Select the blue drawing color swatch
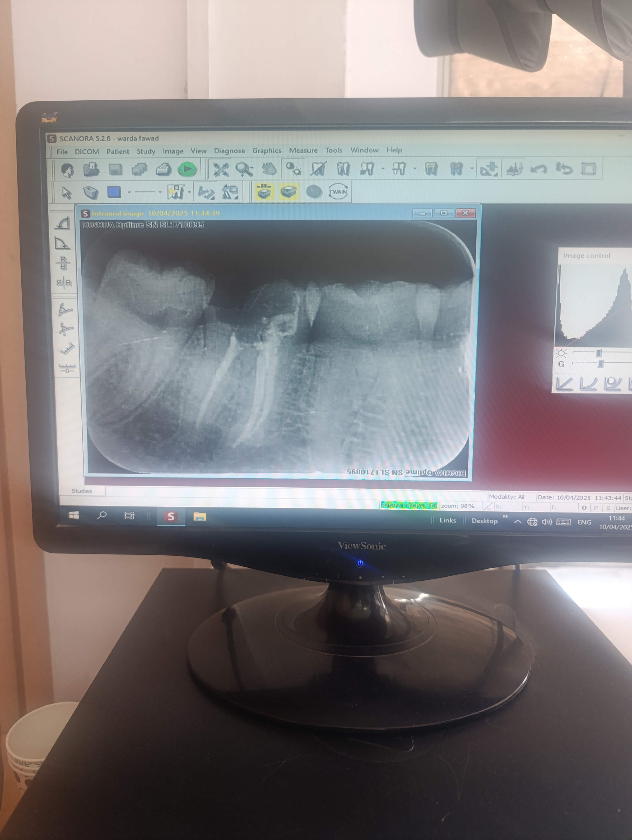Image resolution: width=632 pixels, height=840 pixels. pyautogui.click(x=114, y=192)
